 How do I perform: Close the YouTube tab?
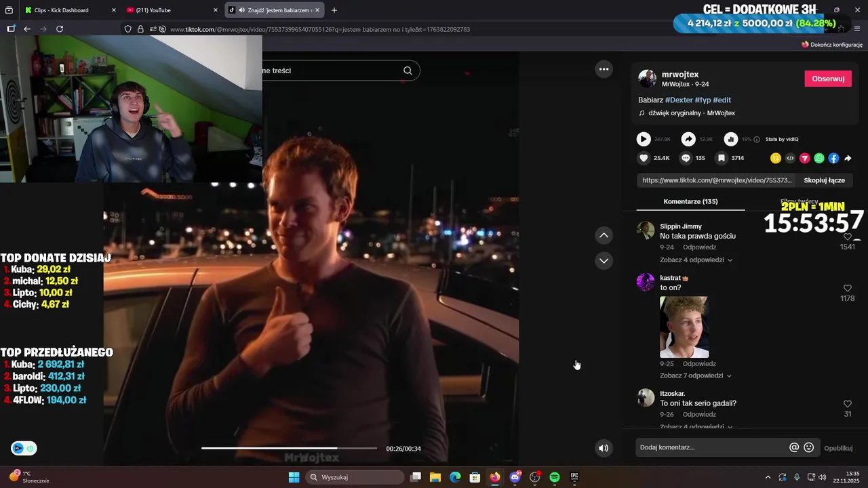216,10
